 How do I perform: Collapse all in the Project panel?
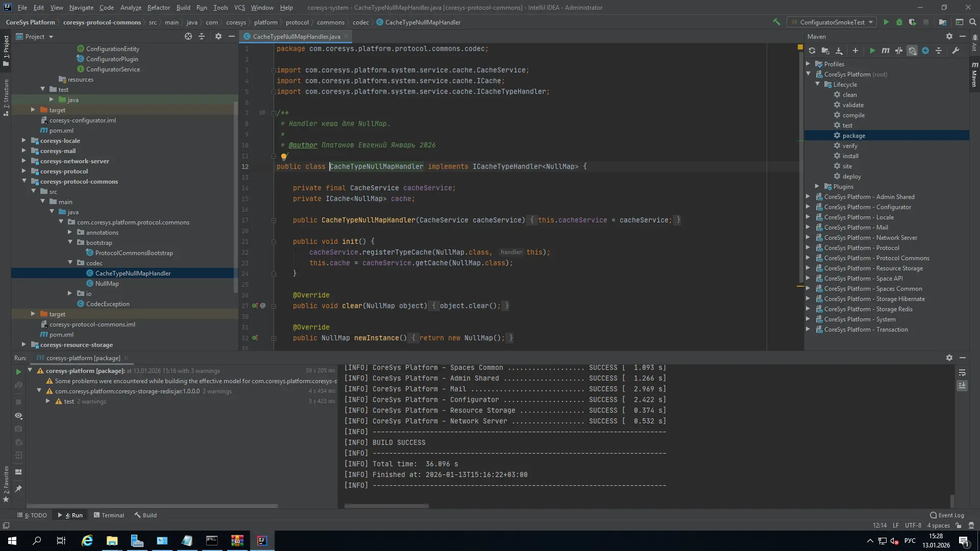coord(202,36)
